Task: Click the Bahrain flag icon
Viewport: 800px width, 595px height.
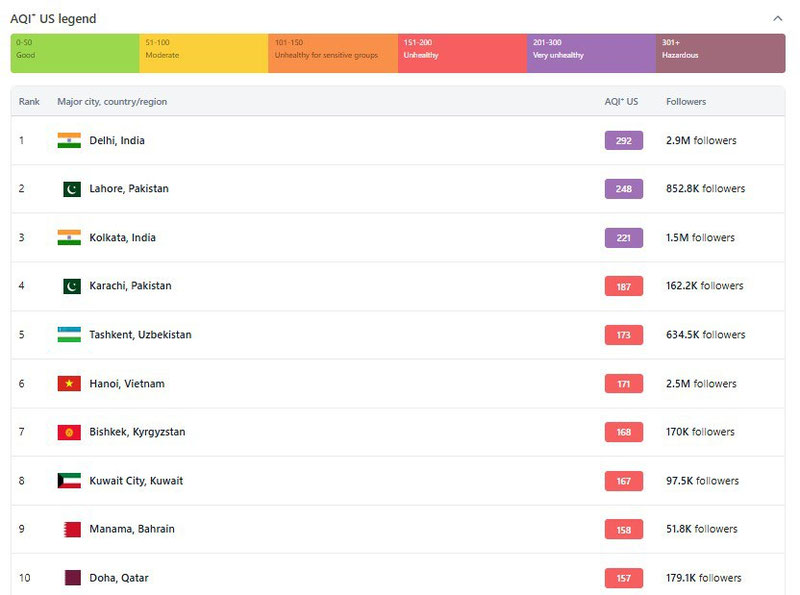Action: (x=71, y=529)
